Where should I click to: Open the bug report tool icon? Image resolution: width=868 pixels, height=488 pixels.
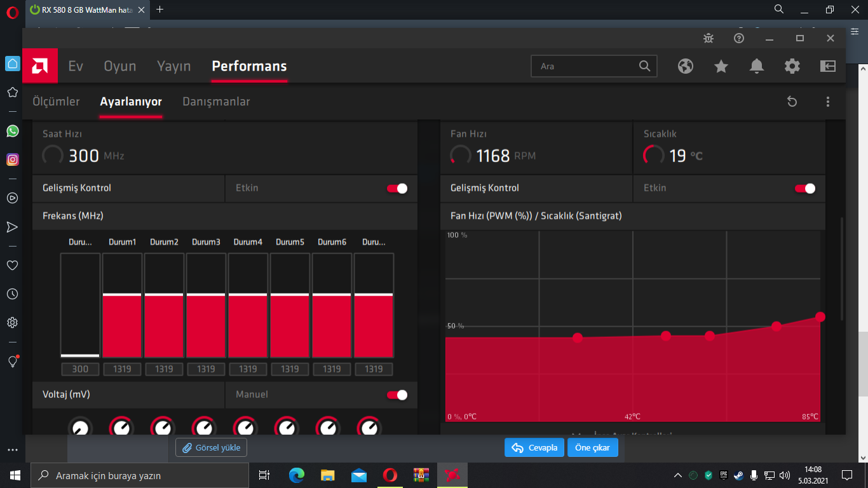(709, 38)
